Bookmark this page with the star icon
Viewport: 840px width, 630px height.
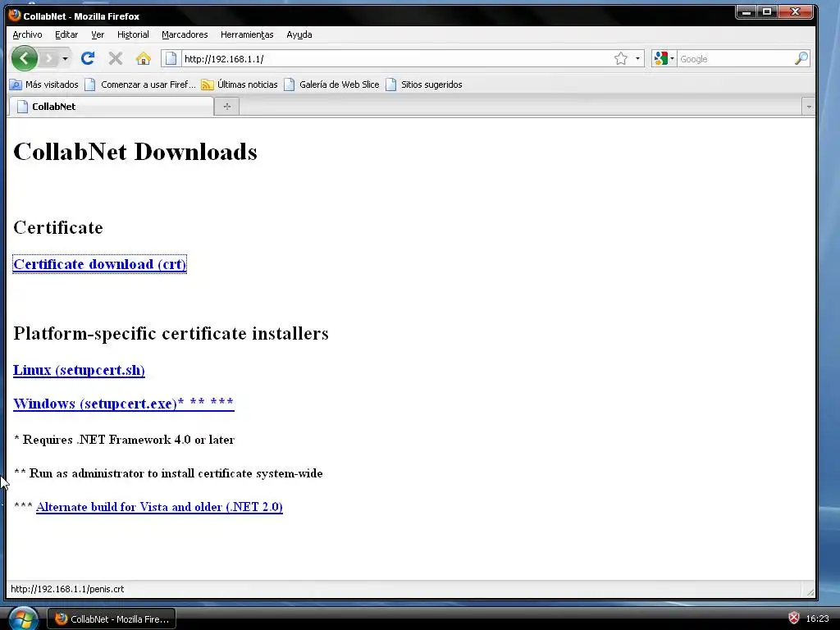(621, 58)
